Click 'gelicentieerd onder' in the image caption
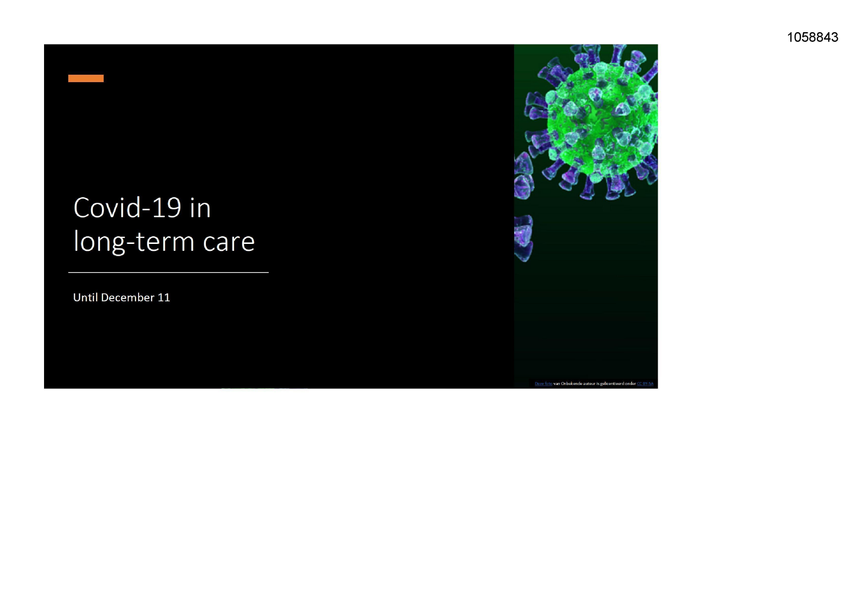 (x=618, y=383)
